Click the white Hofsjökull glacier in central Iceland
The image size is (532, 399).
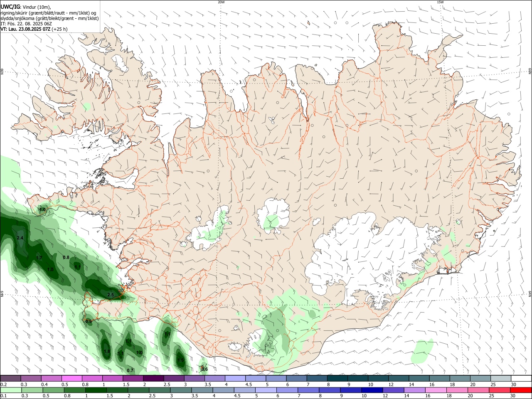(273, 215)
